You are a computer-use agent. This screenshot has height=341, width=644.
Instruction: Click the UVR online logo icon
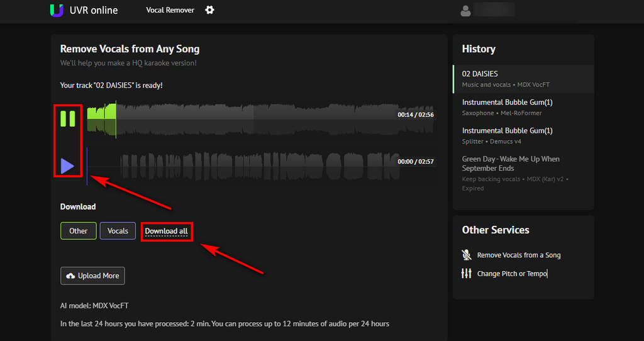click(57, 10)
